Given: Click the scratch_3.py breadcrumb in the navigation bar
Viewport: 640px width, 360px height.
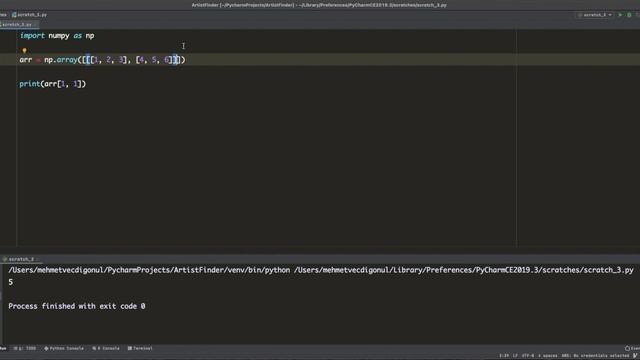Looking at the screenshot, I should coord(29,15).
